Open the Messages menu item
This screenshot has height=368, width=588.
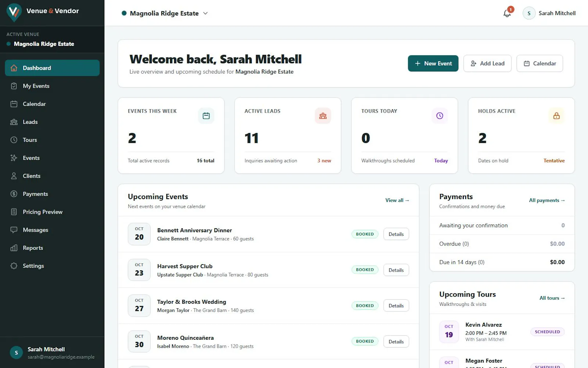[x=52, y=230]
